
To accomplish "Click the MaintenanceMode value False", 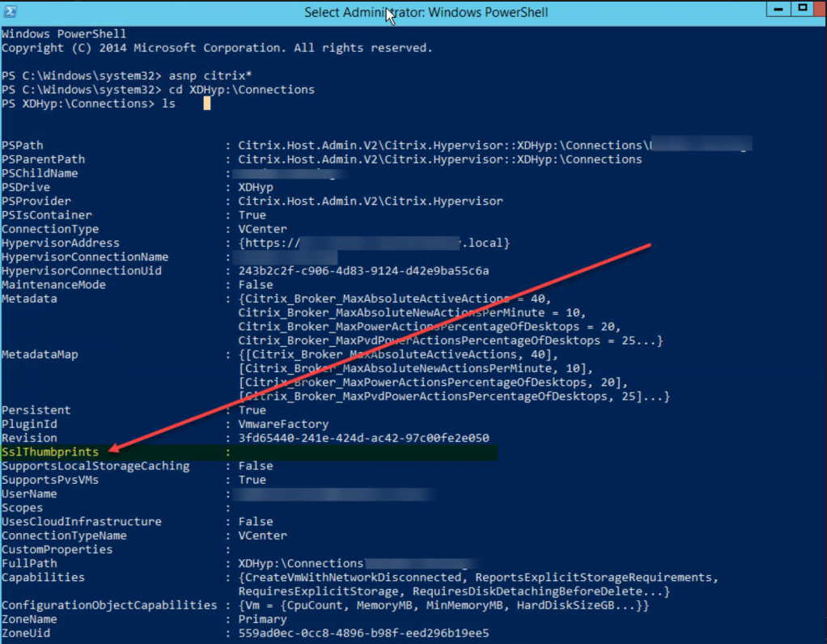I will click(x=255, y=285).
